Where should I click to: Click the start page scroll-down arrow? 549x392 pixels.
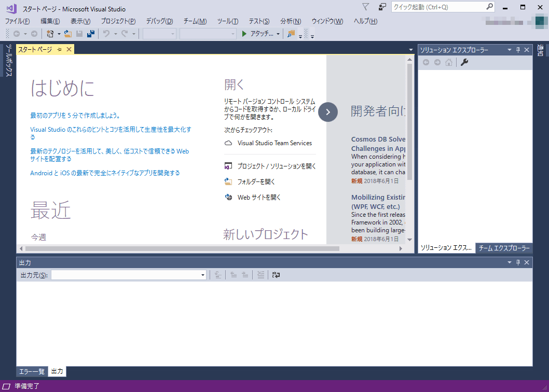pyautogui.click(x=409, y=240)
